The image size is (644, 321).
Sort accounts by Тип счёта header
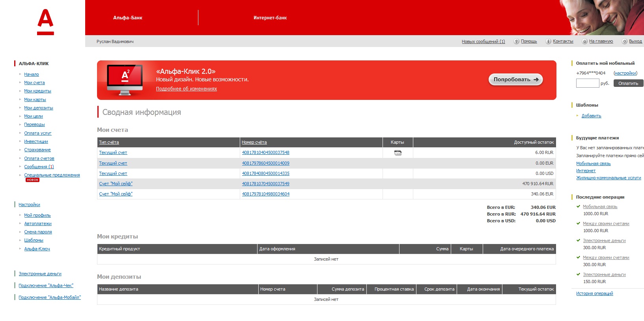pos(109,142)
